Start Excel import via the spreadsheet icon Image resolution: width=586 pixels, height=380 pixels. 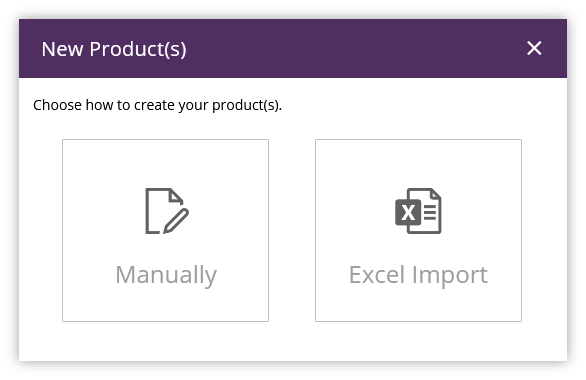418,211
